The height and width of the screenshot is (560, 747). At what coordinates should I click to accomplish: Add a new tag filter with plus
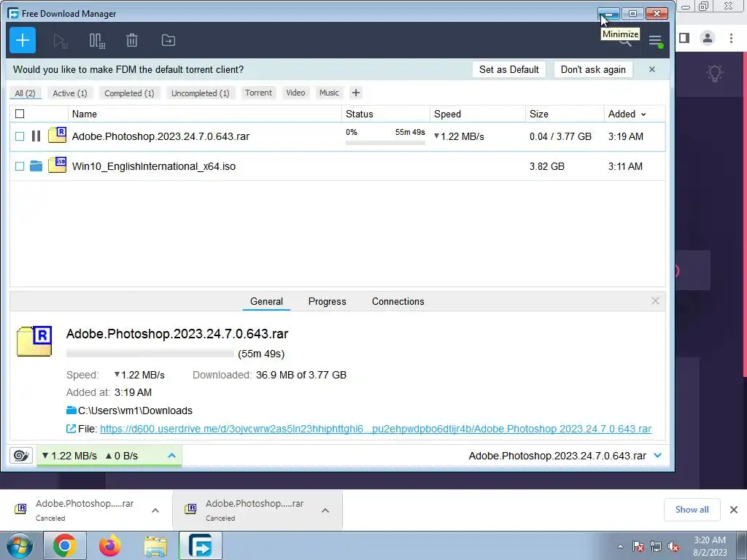[x=356, y=93]
